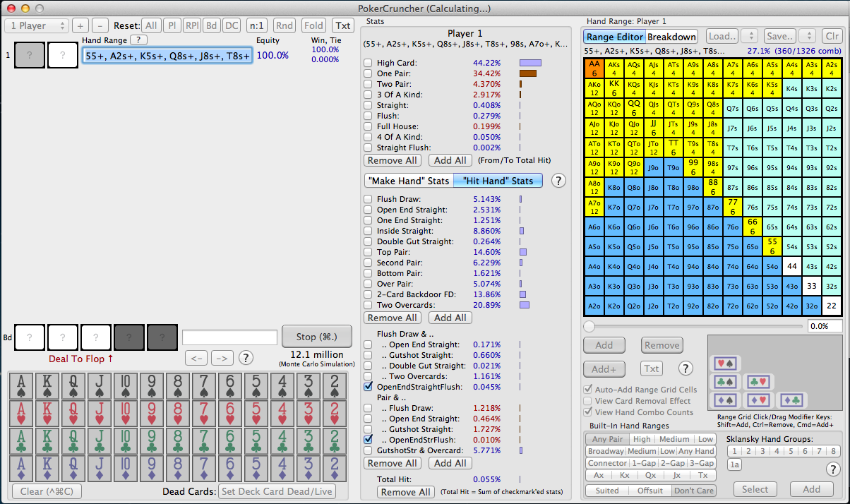
Task: Open help beside the Hand Range label
Action: pyautogui.click(x=138, y=40)
